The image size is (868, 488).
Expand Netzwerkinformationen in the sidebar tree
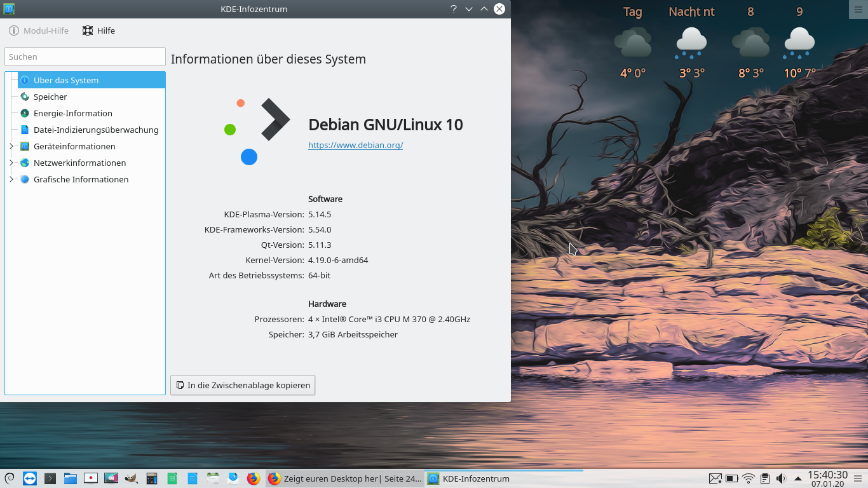point(11,163)
